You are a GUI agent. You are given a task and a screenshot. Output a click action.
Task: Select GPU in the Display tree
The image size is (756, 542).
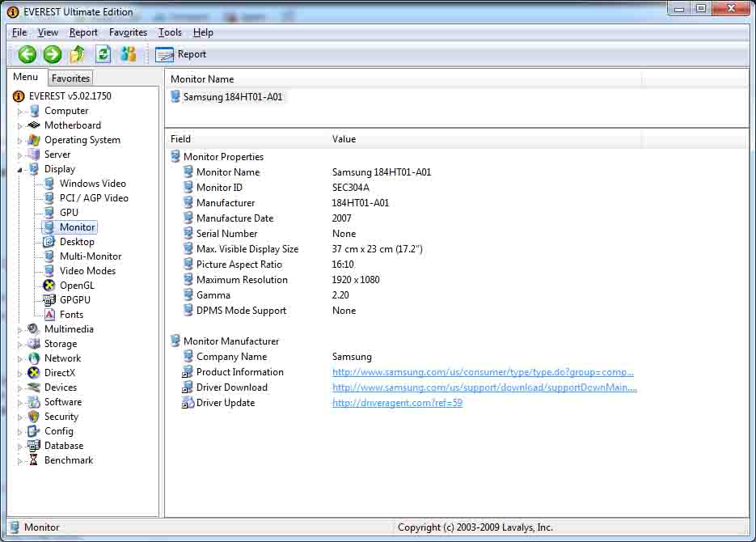click(69, 213)
